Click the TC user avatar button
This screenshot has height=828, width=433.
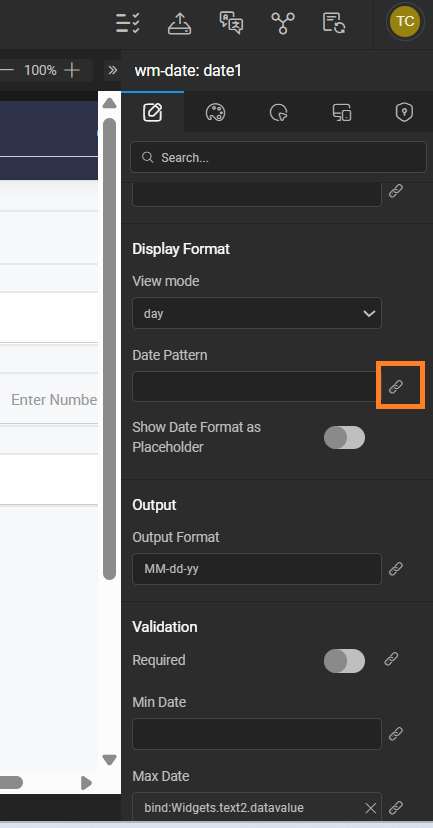[x=405, y=22]
